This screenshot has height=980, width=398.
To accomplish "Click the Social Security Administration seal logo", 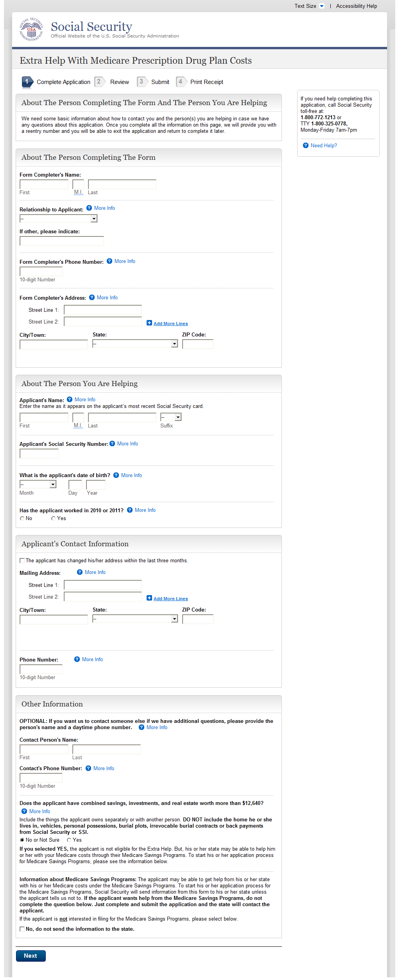I will (x=31, y=30).
